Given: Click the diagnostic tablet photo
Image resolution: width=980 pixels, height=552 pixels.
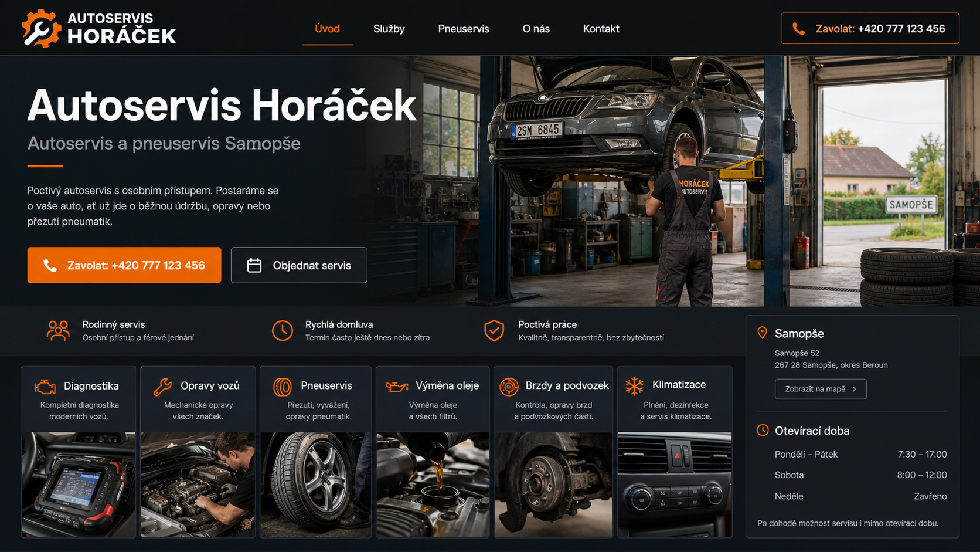Looking at the screenshot, I should (79, 485).
